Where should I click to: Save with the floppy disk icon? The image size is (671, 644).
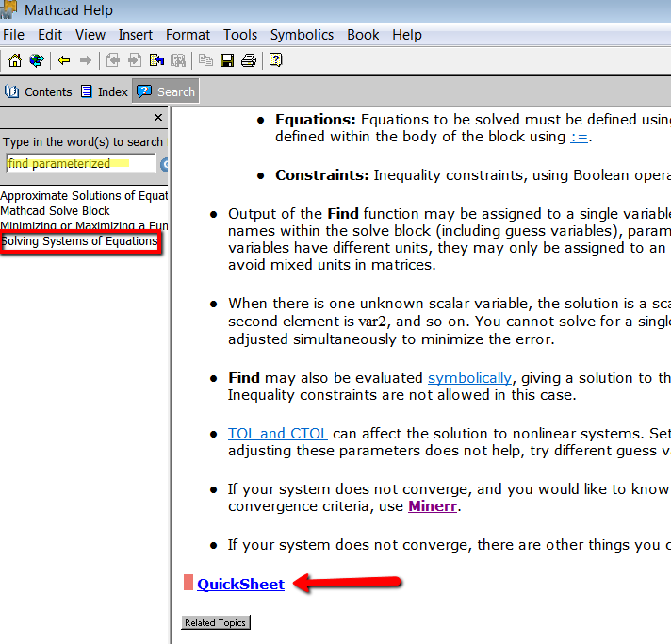tap(227, 60)
